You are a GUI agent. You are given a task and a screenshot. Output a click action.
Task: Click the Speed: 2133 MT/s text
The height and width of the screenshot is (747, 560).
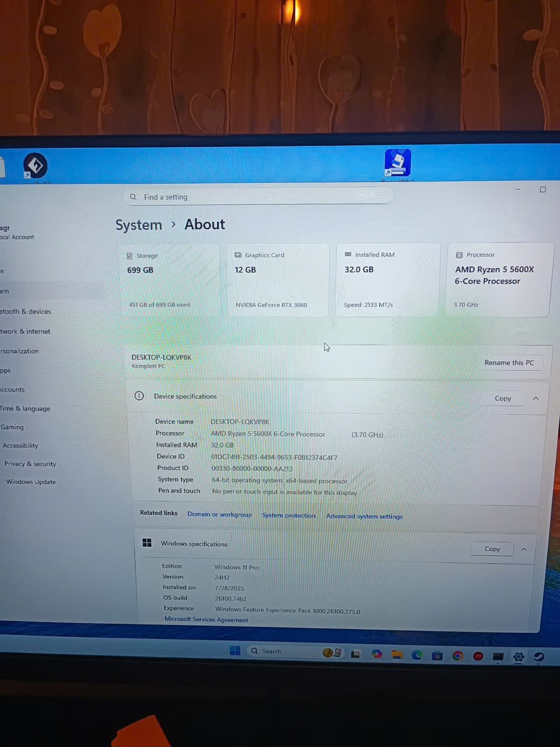(368, 305)
